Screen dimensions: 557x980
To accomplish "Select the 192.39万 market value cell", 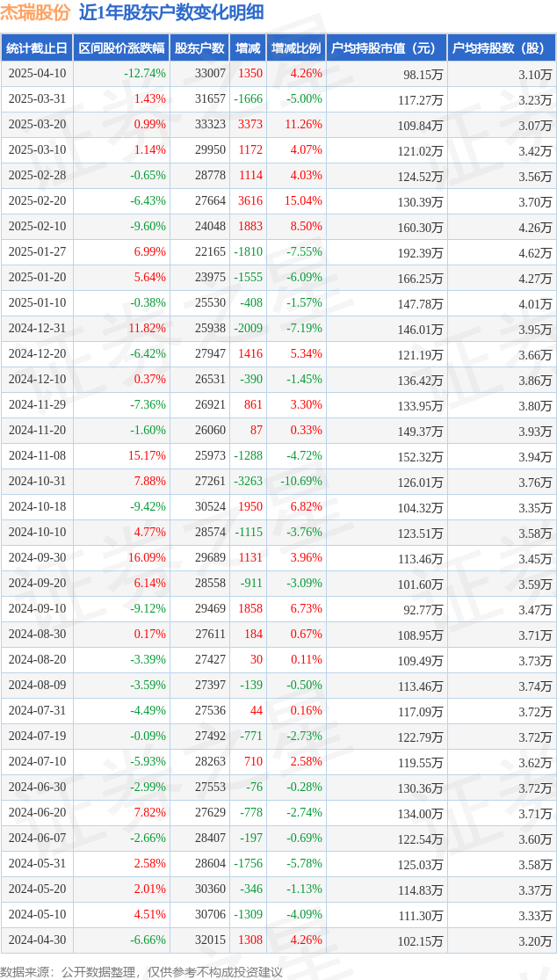I will tap(422, 252).
